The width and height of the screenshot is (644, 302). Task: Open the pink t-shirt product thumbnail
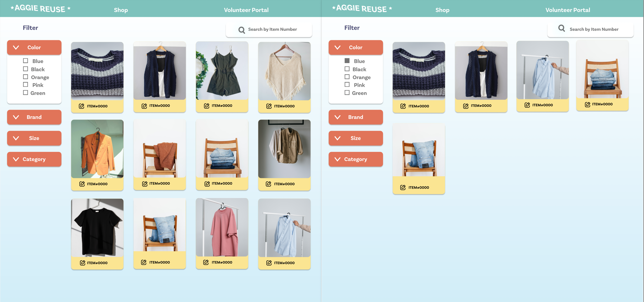click(222, 227)
